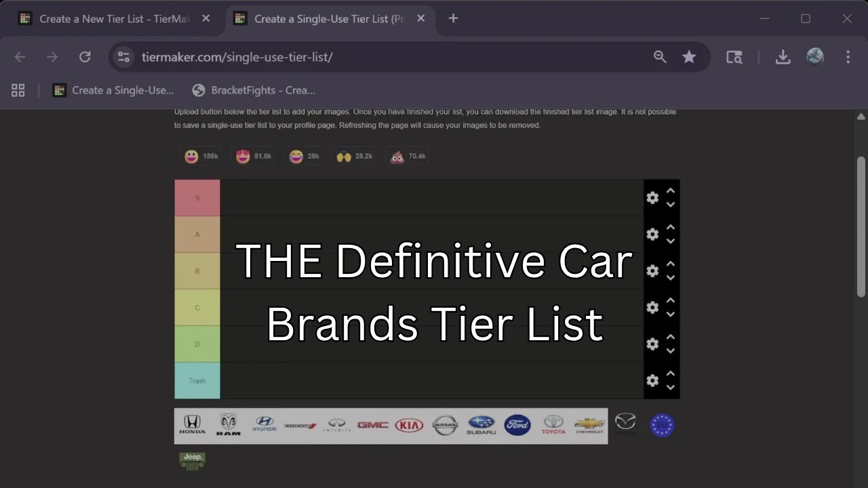Pick the Ford logo image
This screenshot has width=868, height=488.
coord(517,425)
